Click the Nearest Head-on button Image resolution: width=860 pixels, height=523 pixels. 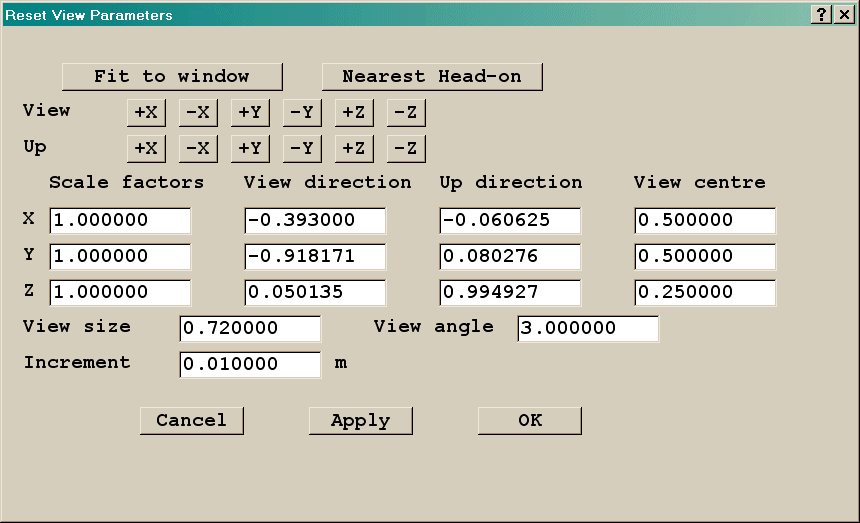[432, 77]
